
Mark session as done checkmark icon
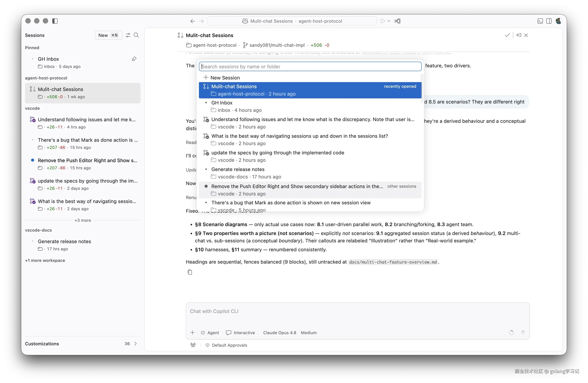(x=507, y=35)
